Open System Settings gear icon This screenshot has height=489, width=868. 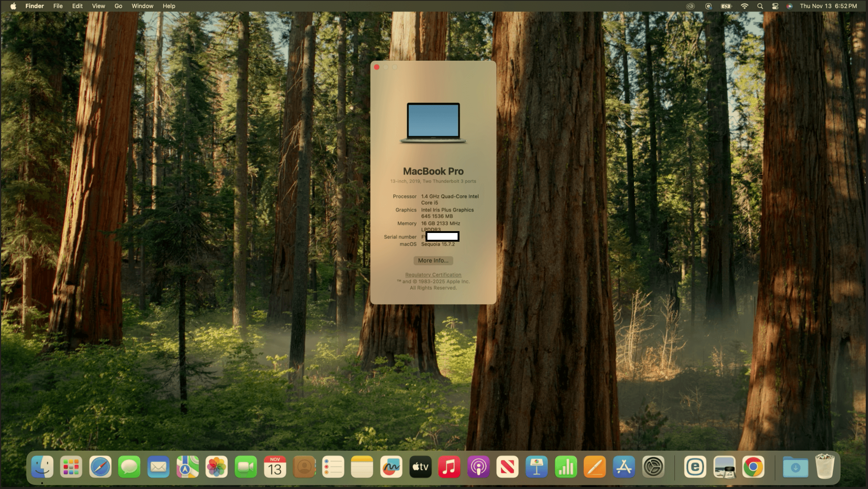(x=653, y=467)
